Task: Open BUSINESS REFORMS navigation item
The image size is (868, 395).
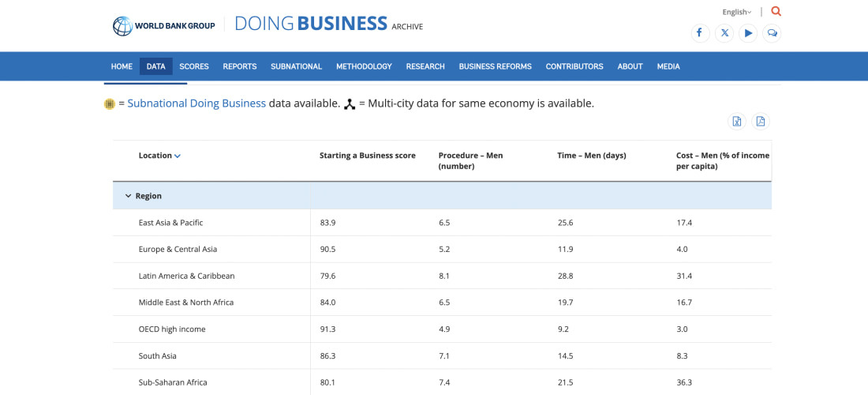Action: click(x=495, y=66)
